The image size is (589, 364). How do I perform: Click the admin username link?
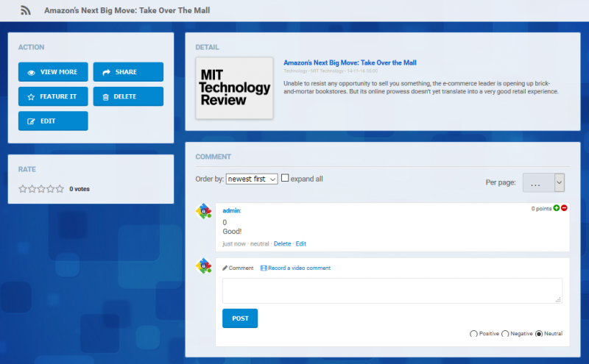click(231, 210)
